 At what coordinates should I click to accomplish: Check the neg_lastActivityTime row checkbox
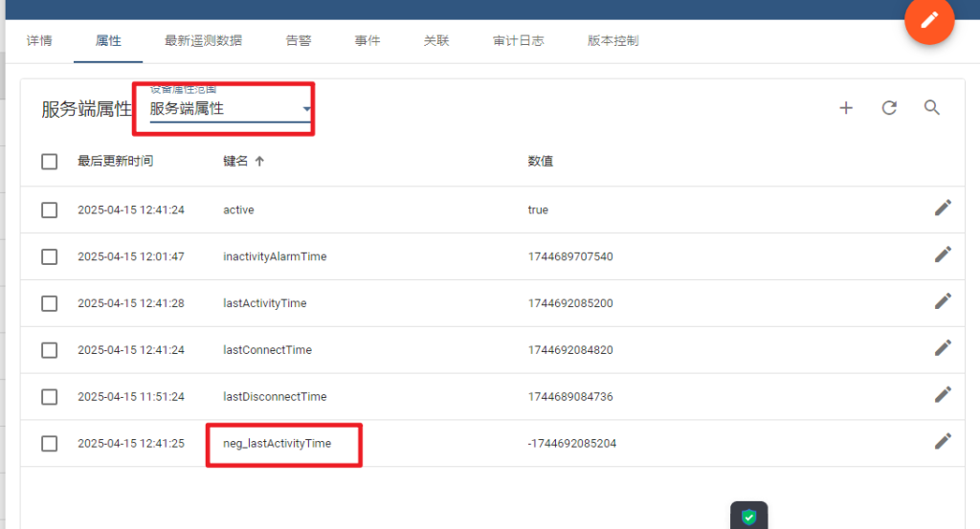tap(50, 444)
